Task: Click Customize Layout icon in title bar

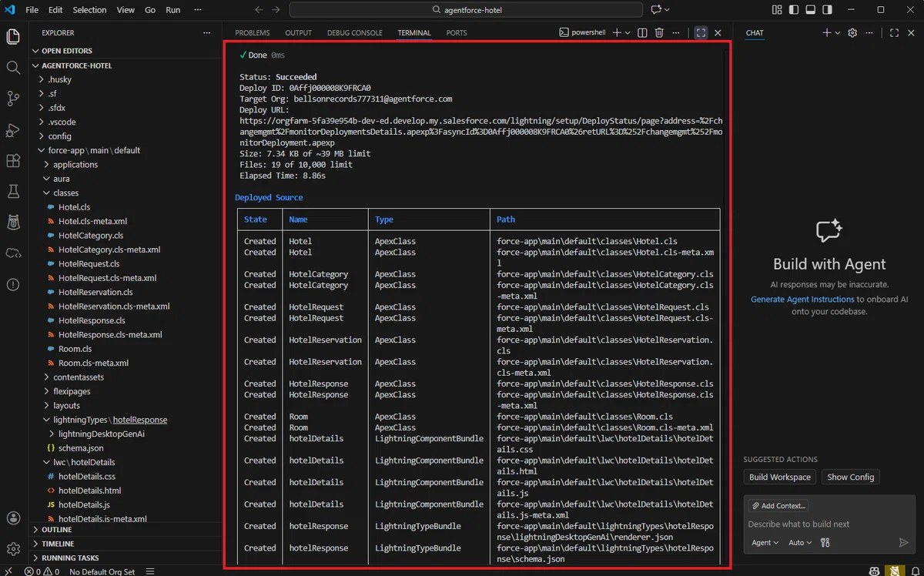Action: [x=776, y=10]
